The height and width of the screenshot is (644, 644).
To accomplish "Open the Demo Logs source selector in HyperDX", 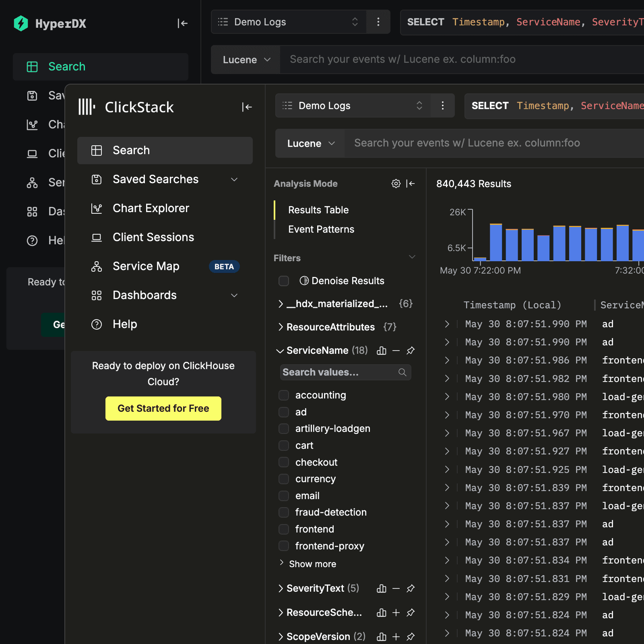I will [x=289, y=22].
